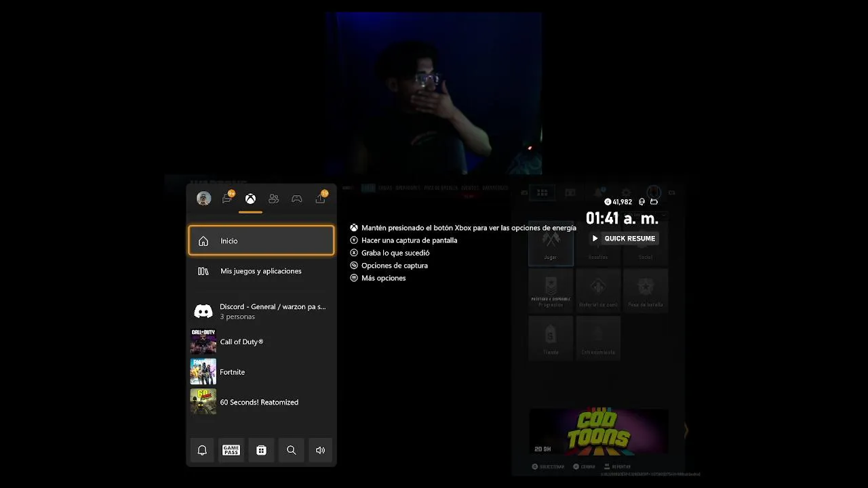This screenshot has width=868, height=488.
Task: Select the Entrenamiento tile
Action: point(598,338)
